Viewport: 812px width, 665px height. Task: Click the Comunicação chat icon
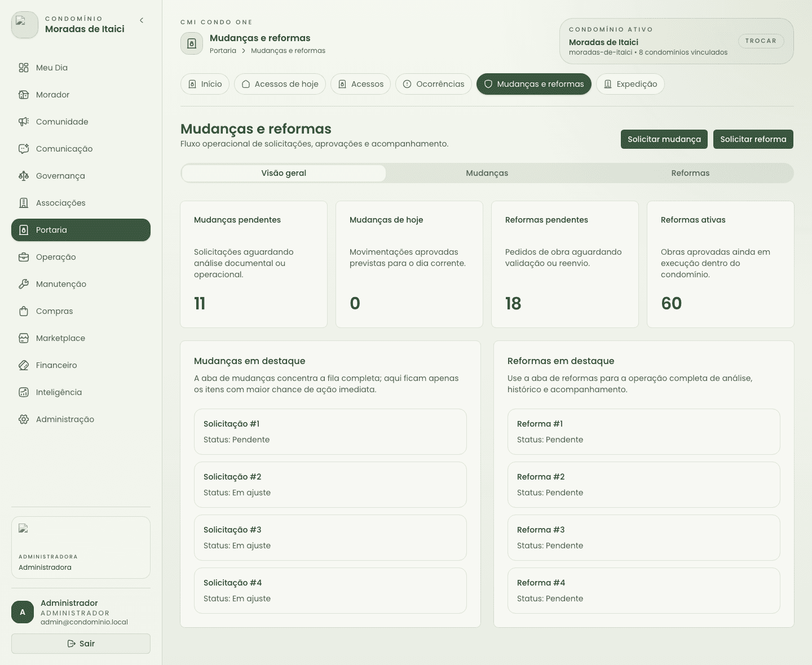(x=24, y=149)
